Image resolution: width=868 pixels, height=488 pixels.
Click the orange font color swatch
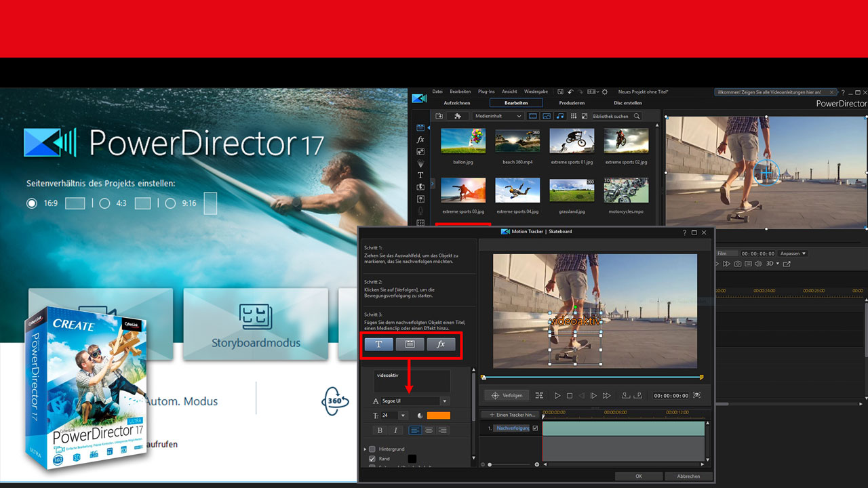click(438, 415)
